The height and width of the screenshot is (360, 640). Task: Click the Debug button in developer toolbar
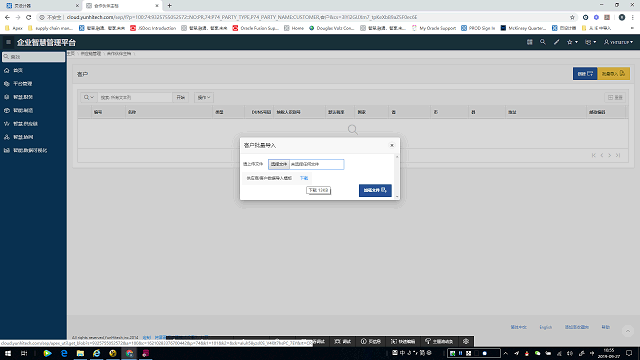click(343, 342)
